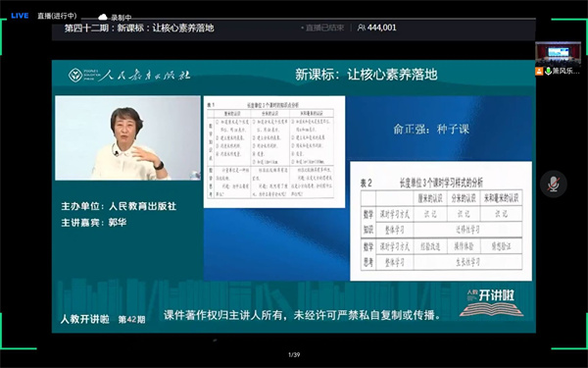588x368 pixels.
Task: Click the cloud recording icon
Action: pyautogui.click(x=102, y=17)
